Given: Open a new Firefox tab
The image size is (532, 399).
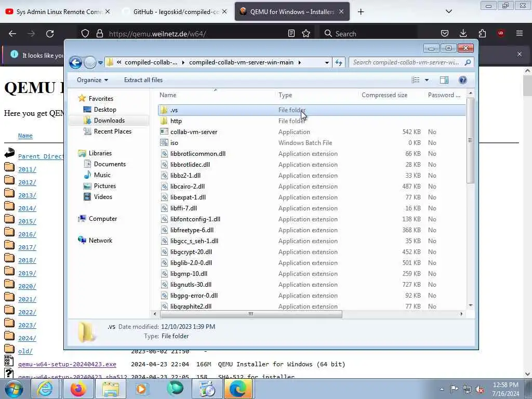Looking at the screenshot, I should click(x=361, y=12).
